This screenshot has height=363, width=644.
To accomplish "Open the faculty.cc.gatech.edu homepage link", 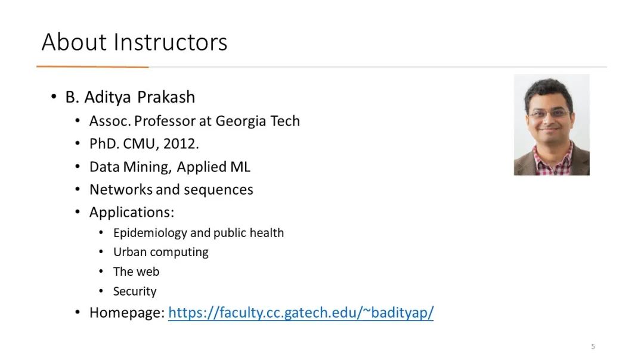I will click(301, 313).
